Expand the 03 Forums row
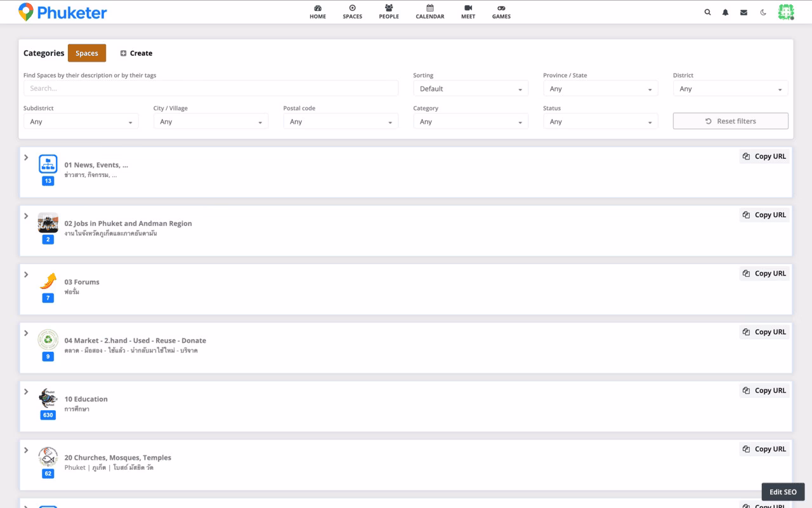Screen dimensions: 812x508 pos(26,274)
